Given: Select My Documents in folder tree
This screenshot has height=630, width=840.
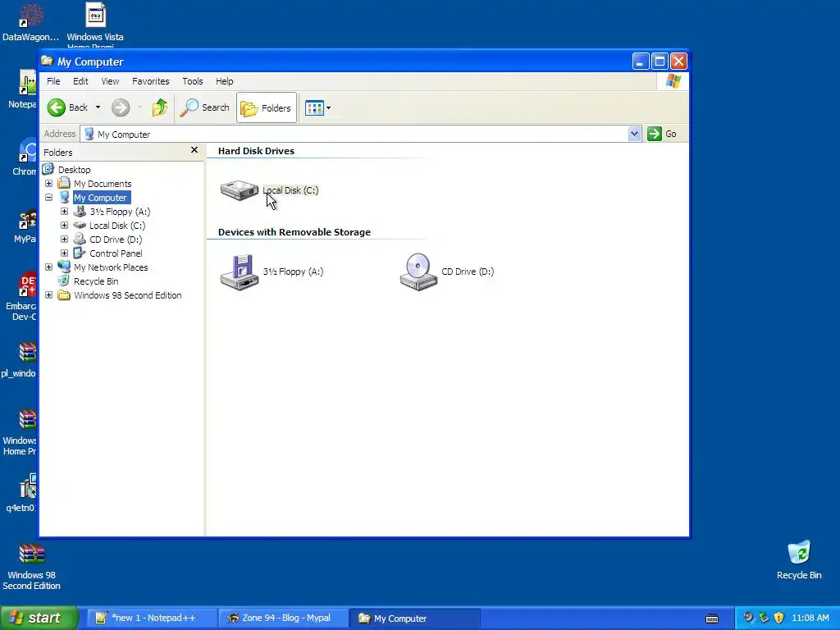Looking at the screenshot, I should tap(103, 184).
